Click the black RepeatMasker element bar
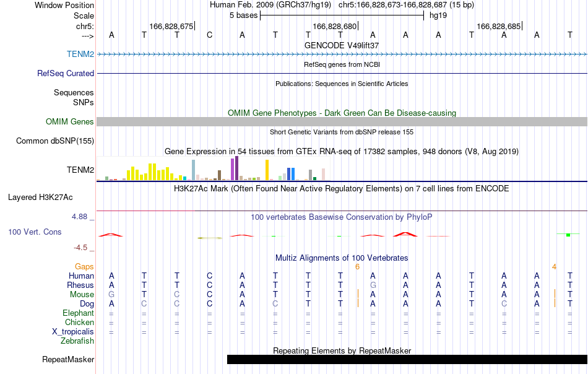This screenshot has width=588, height=374. [407, 359]
